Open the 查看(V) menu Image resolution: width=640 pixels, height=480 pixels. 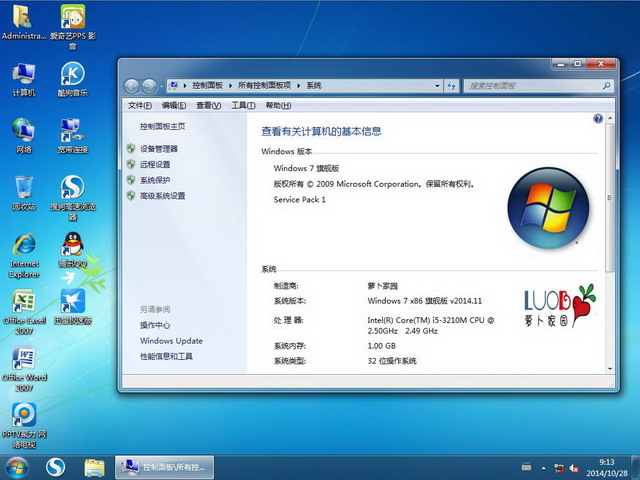click(209, 106)
